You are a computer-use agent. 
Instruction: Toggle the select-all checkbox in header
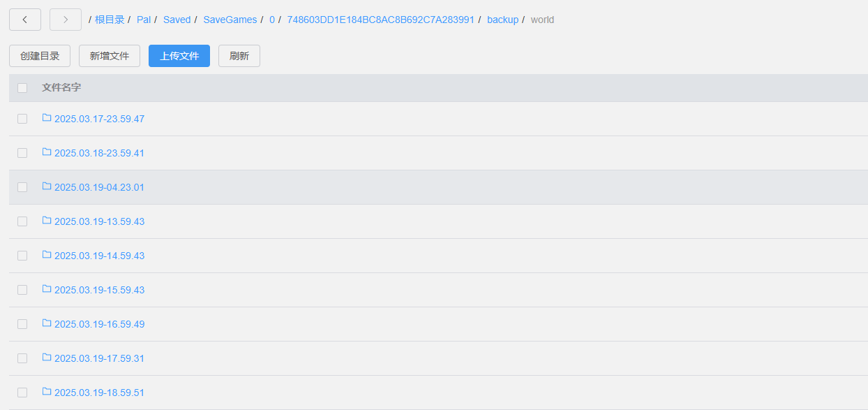pyautogui.click(x=22, y=88)
